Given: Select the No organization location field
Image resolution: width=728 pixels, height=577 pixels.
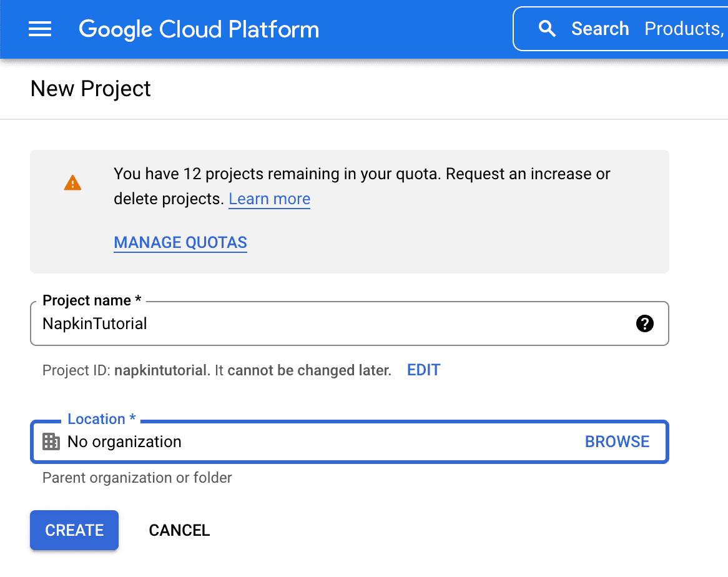Looking at the screenshot, I should click(x=312, y=441).
